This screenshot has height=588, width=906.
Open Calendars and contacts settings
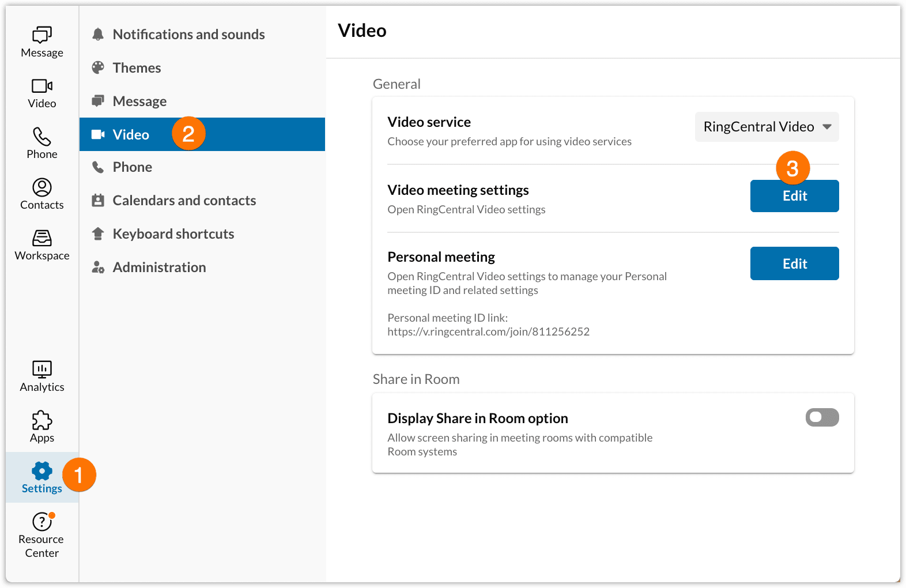point(184,201)
